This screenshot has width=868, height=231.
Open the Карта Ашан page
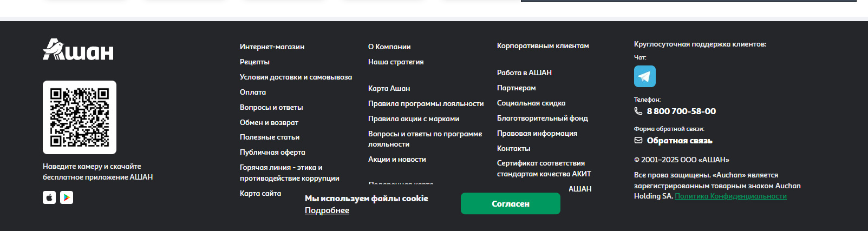pos(389,88)
